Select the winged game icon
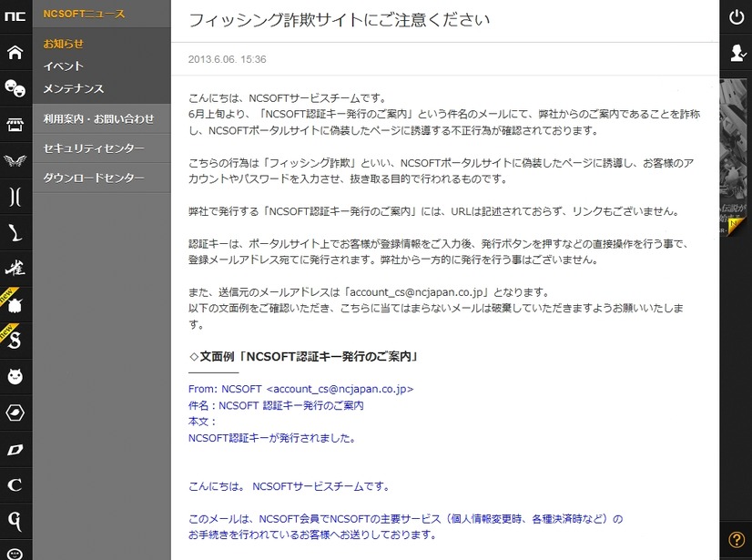This screenshot has width=752, height=560. (x=15, y=161)
